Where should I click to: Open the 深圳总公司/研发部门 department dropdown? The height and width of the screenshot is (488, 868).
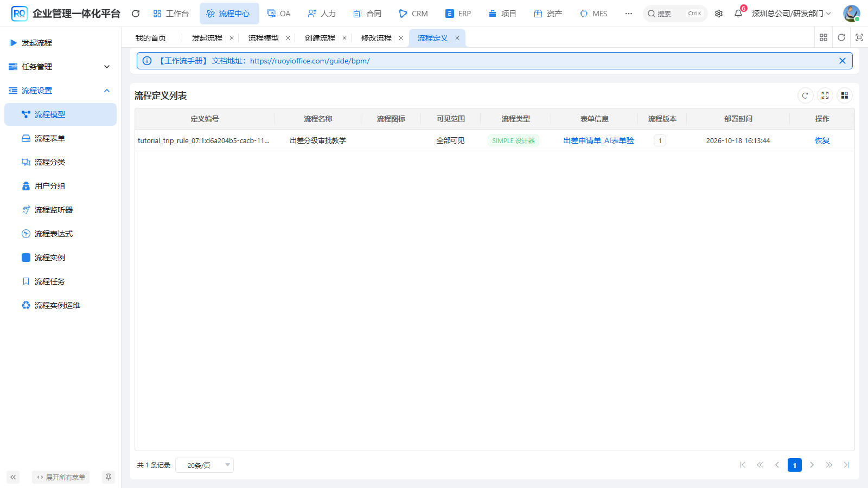click(792, 14)
